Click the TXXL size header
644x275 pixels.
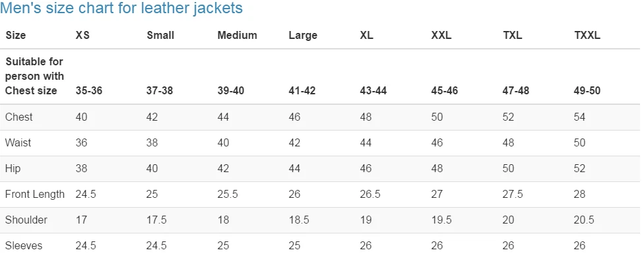587,36
